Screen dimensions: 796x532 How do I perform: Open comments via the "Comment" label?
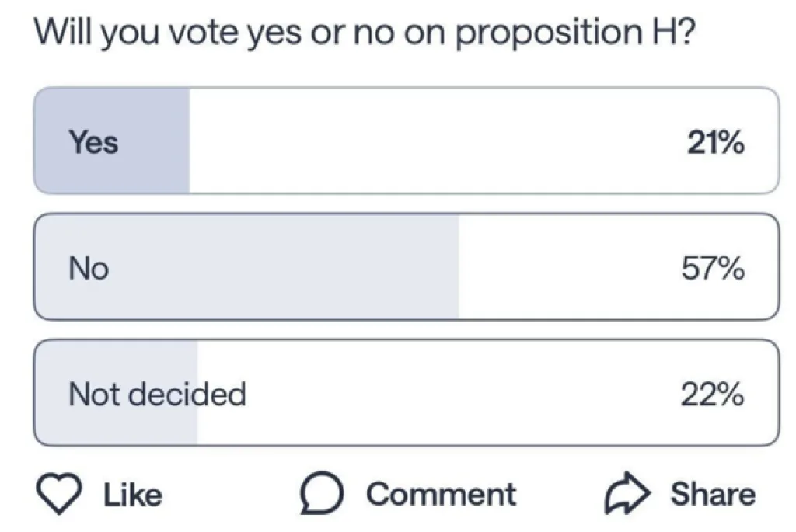(x=441, y=494)
